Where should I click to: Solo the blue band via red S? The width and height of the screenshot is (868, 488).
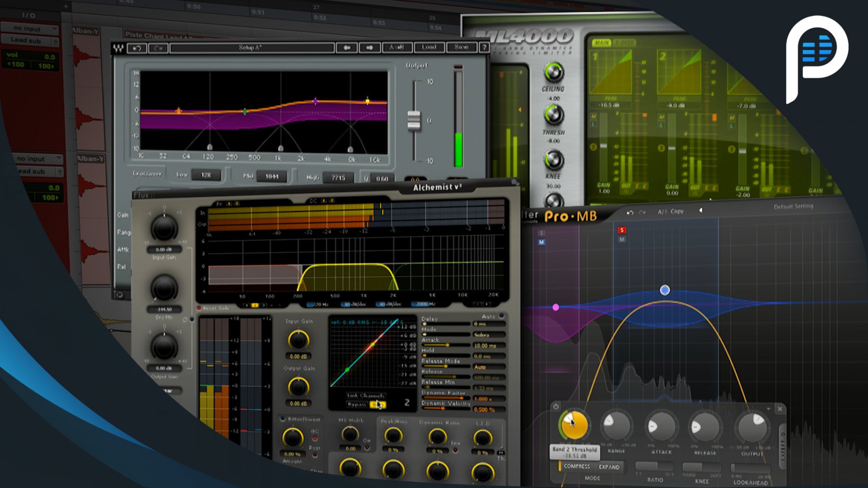[622, 230]
